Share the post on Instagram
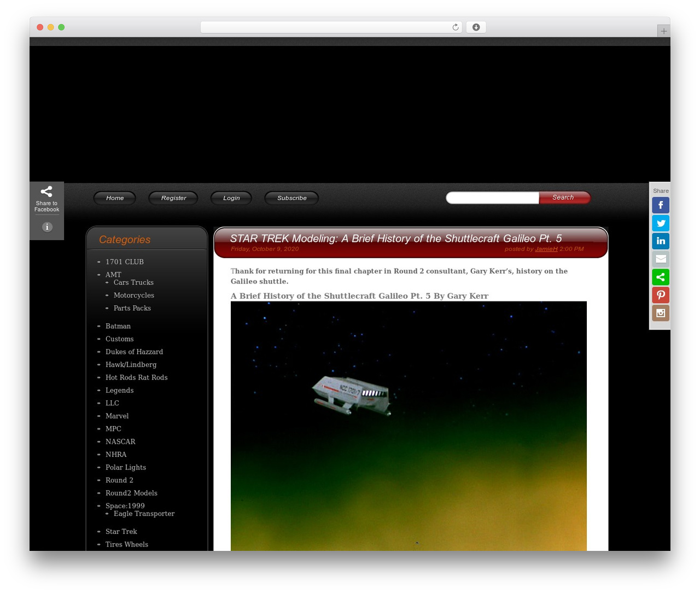This screenshot has width=700, height=593. coord(661,313)
